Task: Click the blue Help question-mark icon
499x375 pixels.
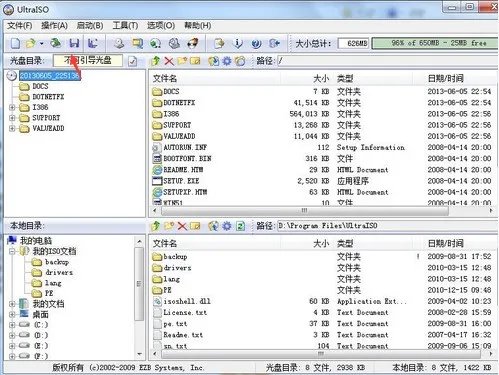Action: (x=256, y=43)
